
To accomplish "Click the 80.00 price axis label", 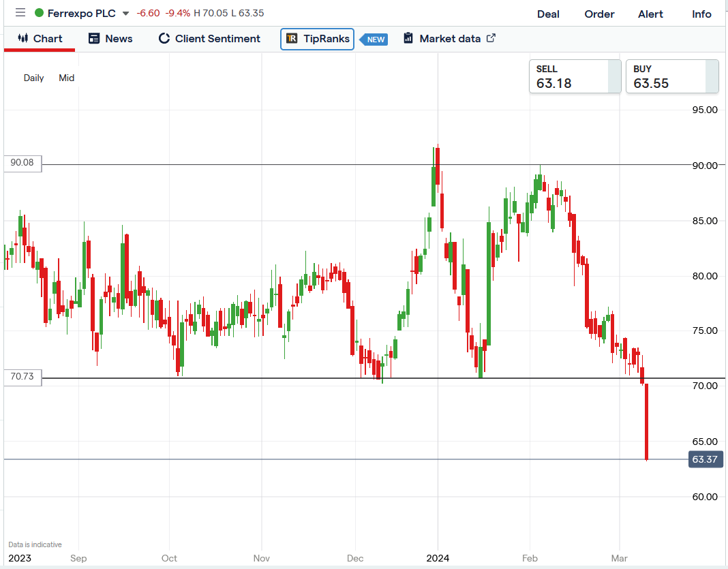I will coord(705,276).
